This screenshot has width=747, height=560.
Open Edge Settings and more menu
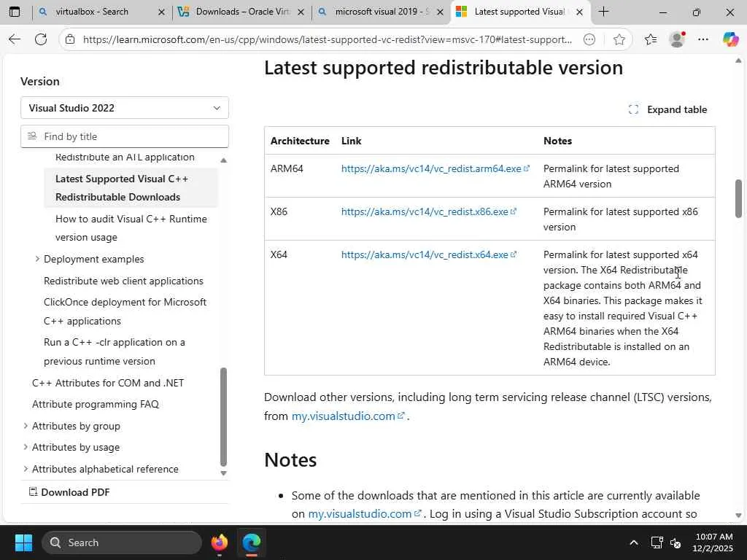pyautogui.click(x=703, y=39)
